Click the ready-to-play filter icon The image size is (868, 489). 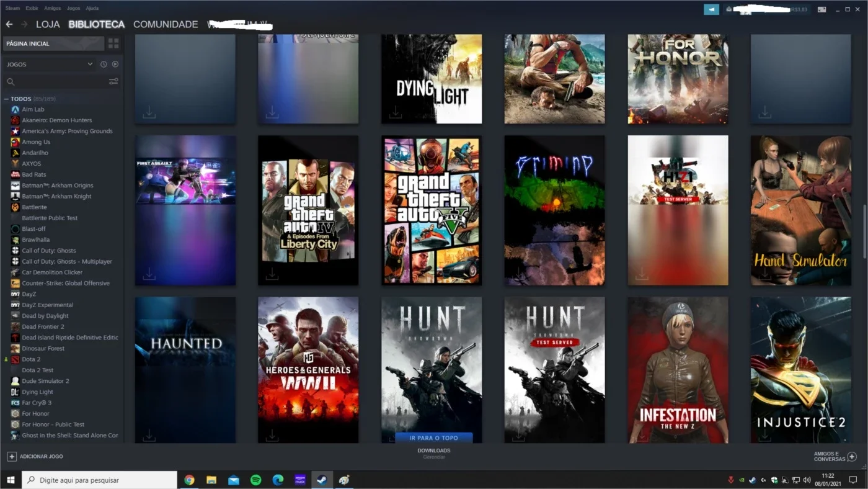pos(115,65)
